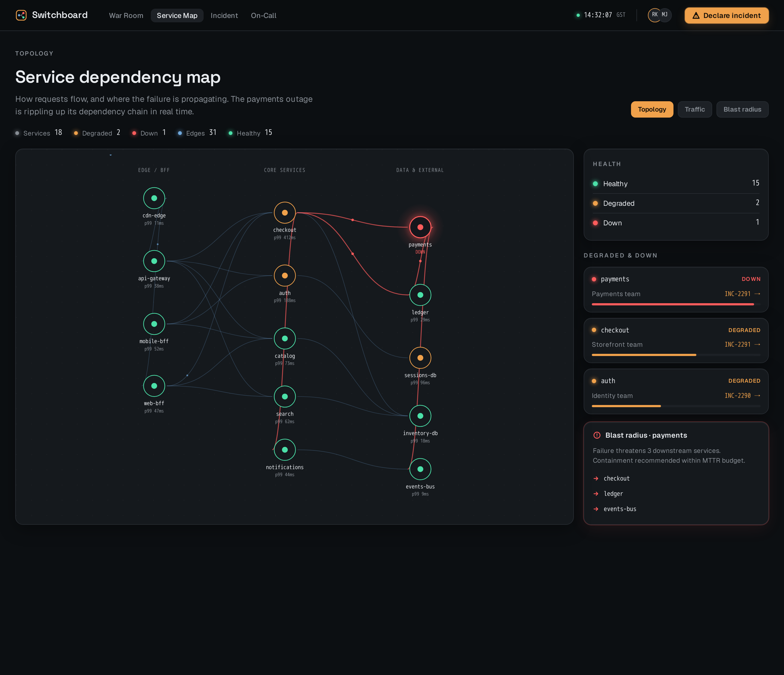Select the checkout service node
Screen dimensions: 784x675
[284, 213]
